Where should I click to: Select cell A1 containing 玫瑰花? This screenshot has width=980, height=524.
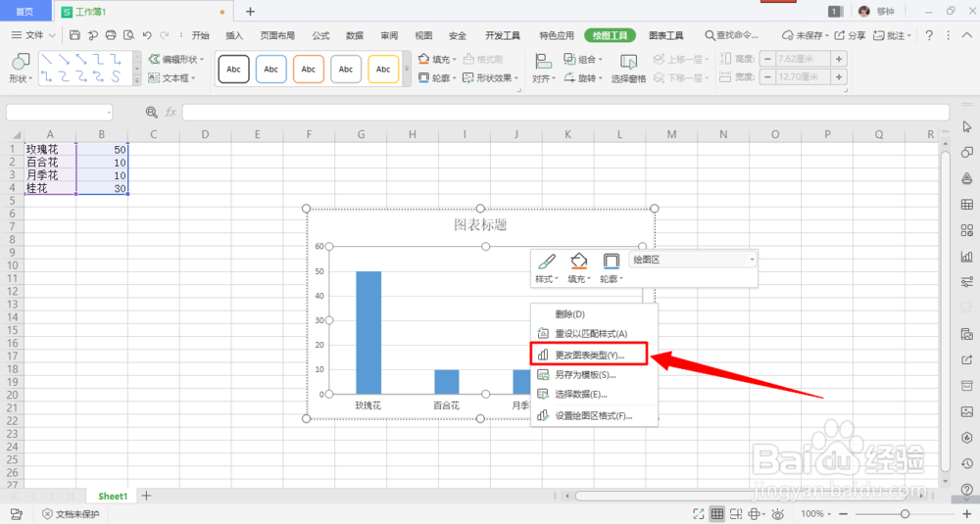tap(50, 149)
